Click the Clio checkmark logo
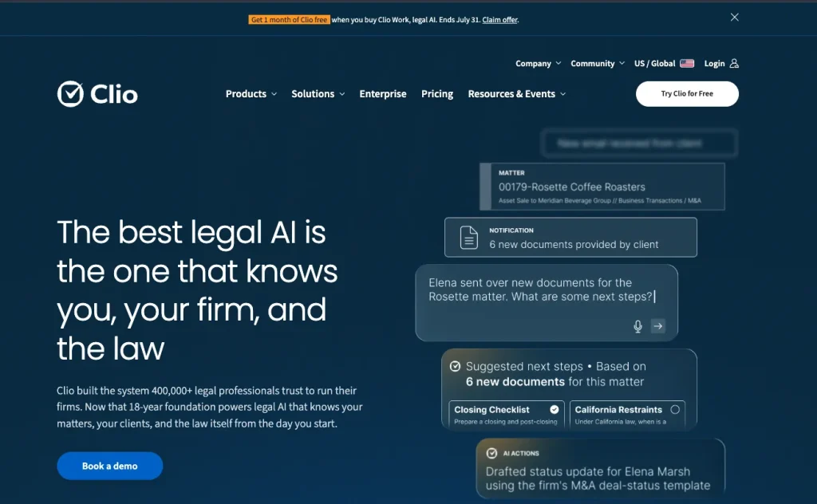 [70, 94]
